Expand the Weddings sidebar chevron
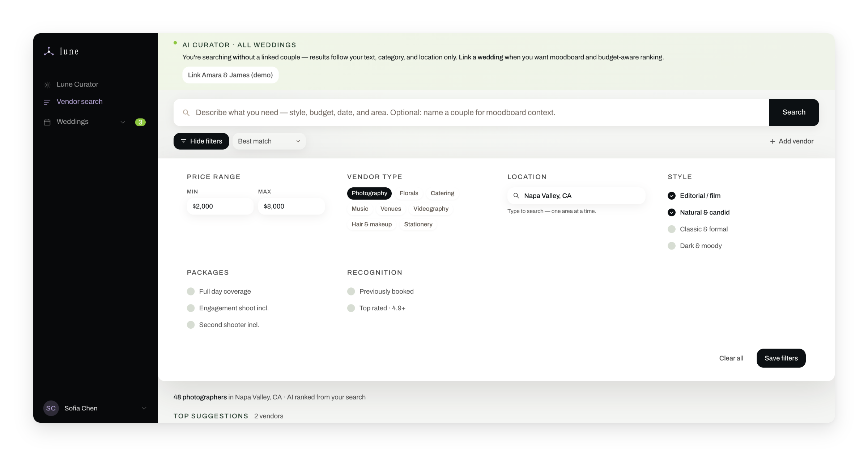Image resolution: width=868 pixels, height=456 pixels. coord(123,122)
